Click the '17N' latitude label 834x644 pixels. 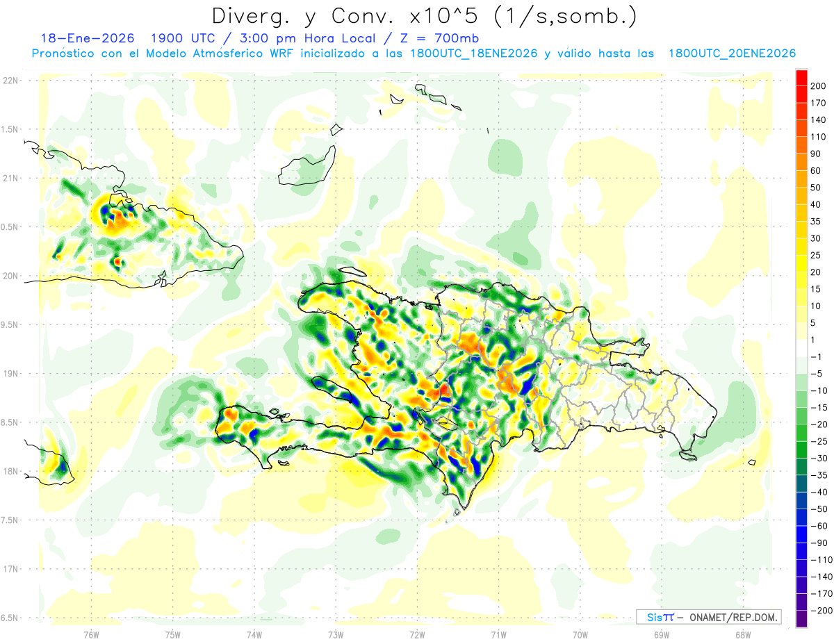[10, 569]
